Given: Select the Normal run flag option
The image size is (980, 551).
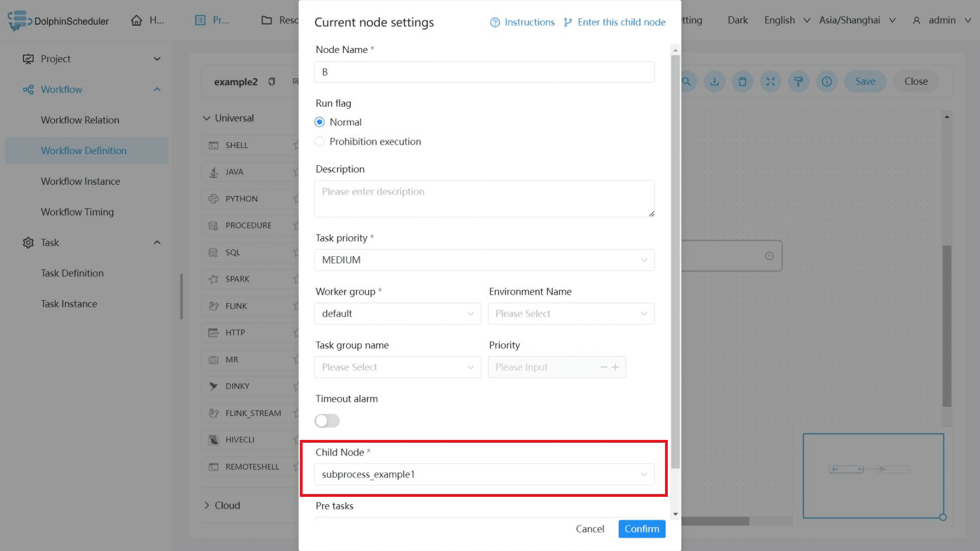Looking at the screenshot, I should coord(319,122).
